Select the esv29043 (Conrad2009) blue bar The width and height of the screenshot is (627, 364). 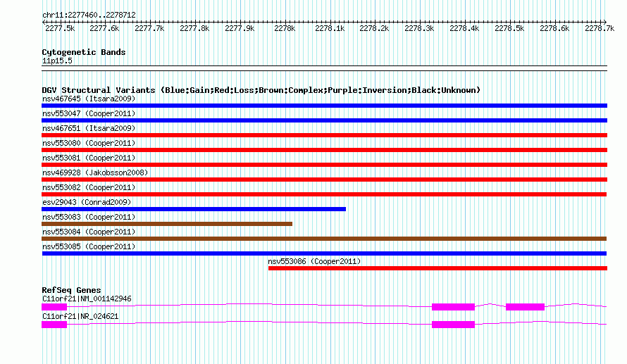194,209
